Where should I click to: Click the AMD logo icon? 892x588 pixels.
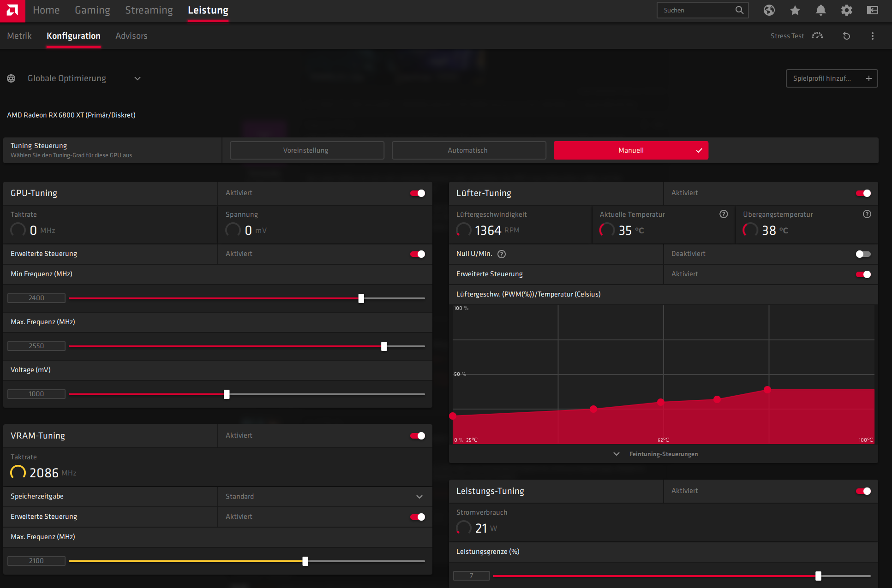pyautogui.click(x=12, y=10)
